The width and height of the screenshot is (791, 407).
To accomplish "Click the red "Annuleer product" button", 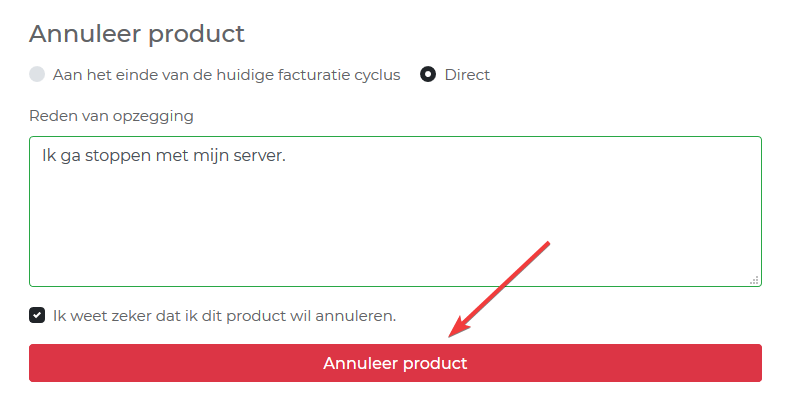I will [395, 363].
